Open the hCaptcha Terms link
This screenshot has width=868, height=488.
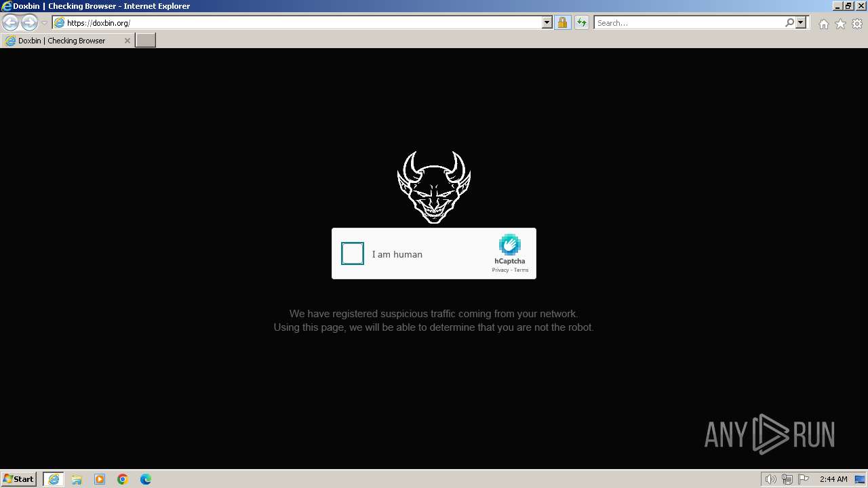click(x=521, y=270)
